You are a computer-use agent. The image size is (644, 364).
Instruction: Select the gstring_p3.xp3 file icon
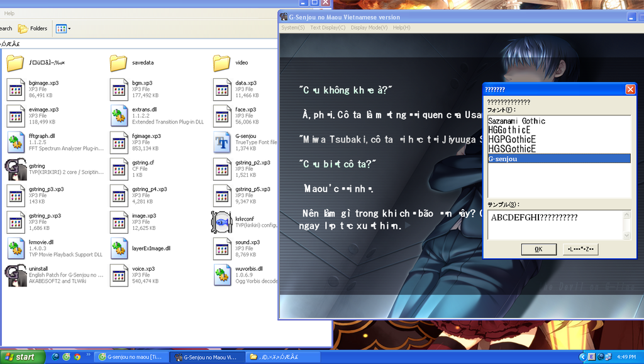(x=16, y=195)
